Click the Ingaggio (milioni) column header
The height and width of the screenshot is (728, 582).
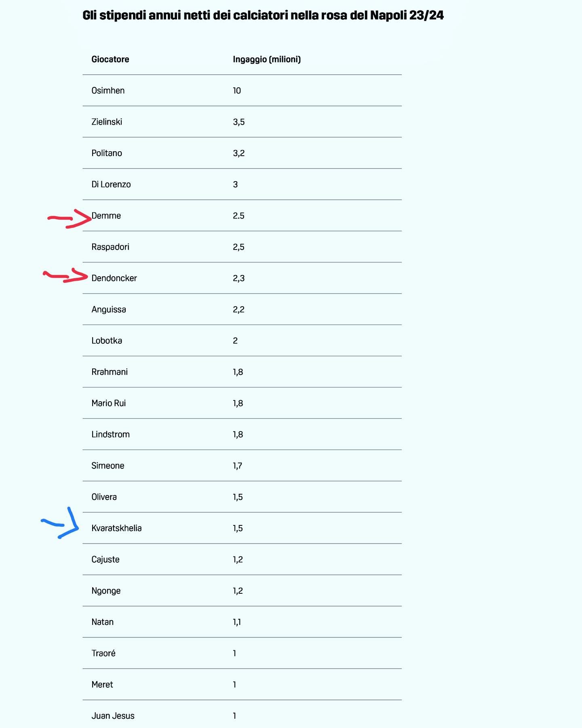coord(267,59)
